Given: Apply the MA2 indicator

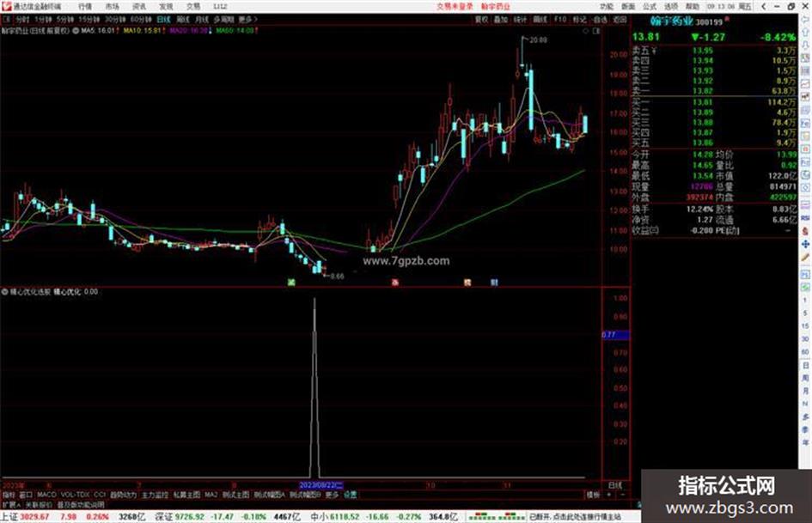Looking at the screenshot, I should [x=211, y=495].
